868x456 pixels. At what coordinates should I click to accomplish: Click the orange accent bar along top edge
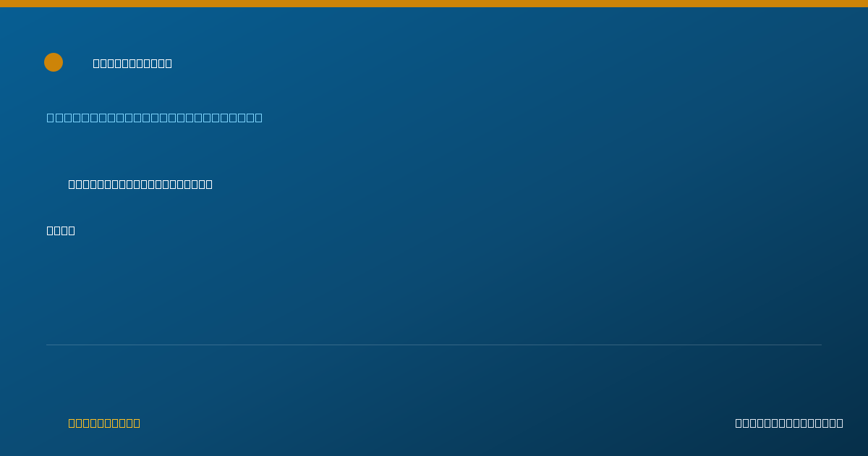click(434, 4)
